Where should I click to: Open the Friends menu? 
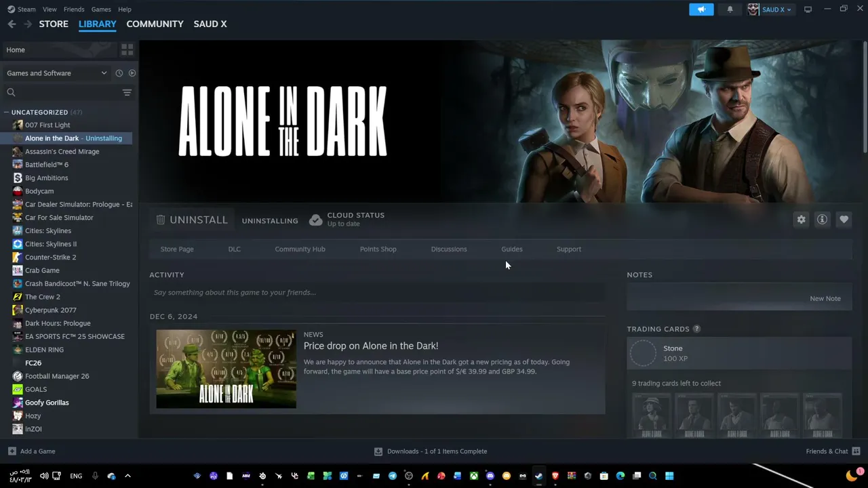[x=74, y=9]
